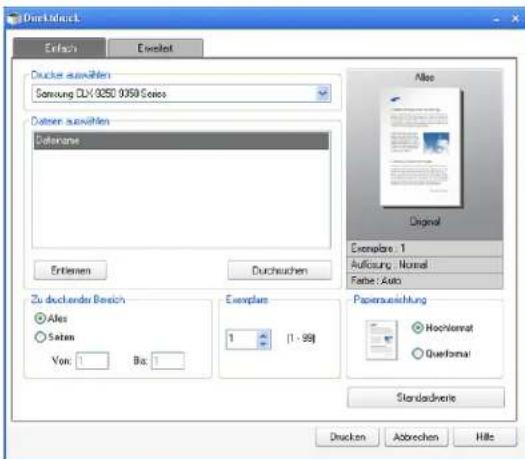
Task: Click the Bis page field
Action: (x=168, y=361)
